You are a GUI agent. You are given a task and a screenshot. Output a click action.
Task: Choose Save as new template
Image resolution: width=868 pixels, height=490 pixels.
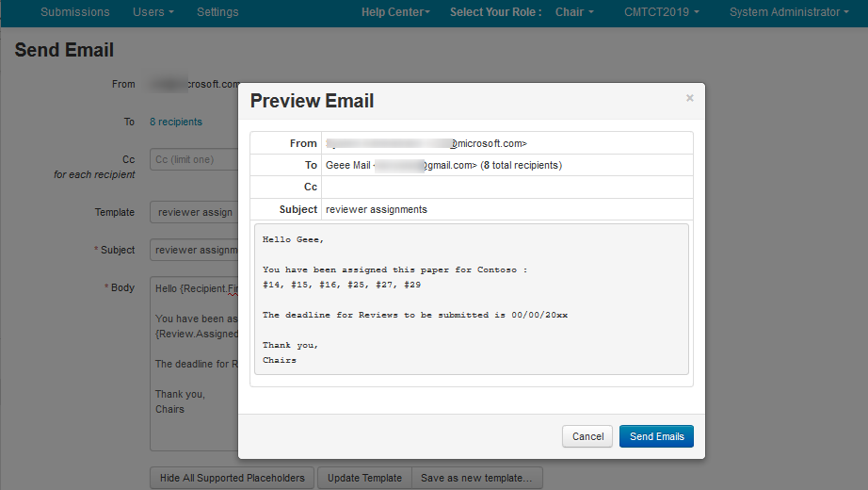[477, 478]
